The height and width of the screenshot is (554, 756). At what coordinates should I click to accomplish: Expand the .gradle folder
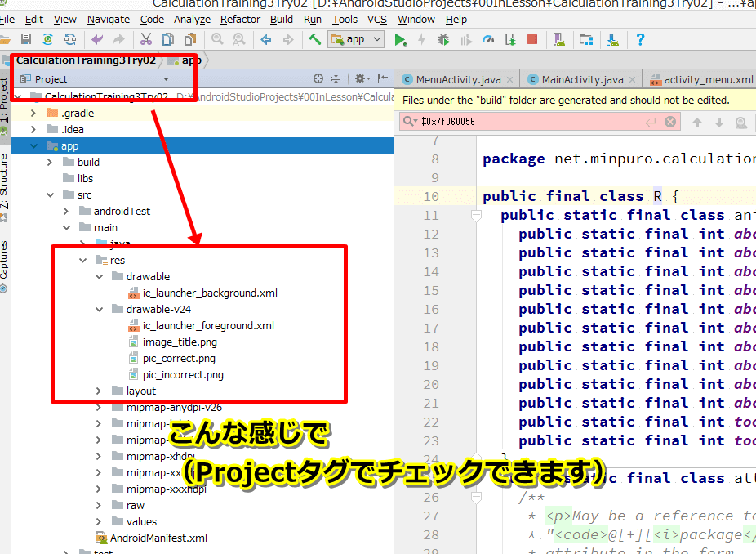pos(33,113)
